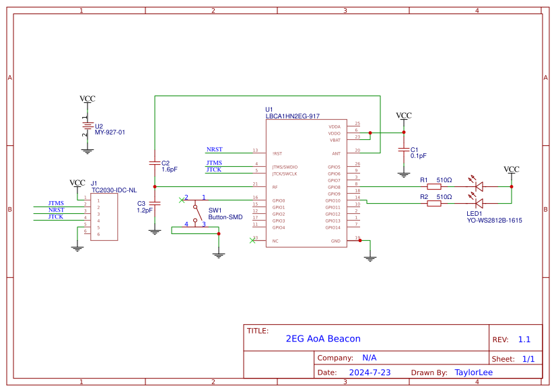Click the no-connect marker on GPIO0 pin
The image size is (556, 392).
click(x=182, y=199)
